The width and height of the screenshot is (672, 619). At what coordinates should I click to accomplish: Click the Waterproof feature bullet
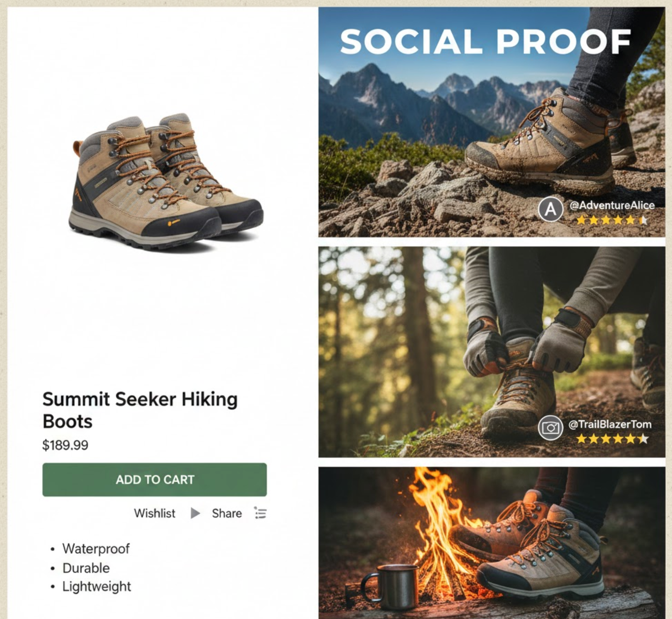(96, 549)
